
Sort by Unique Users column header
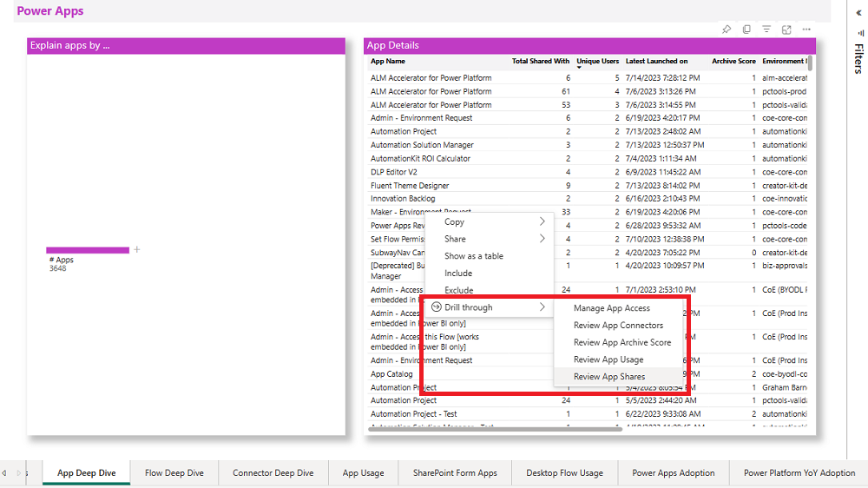point(597,62)
